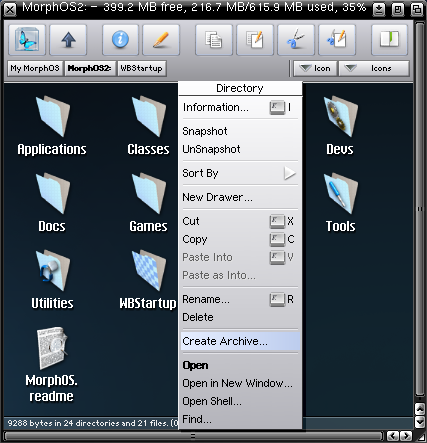Open the Devs folder icon
Screen dimensions: 427x443
(340, 126)
